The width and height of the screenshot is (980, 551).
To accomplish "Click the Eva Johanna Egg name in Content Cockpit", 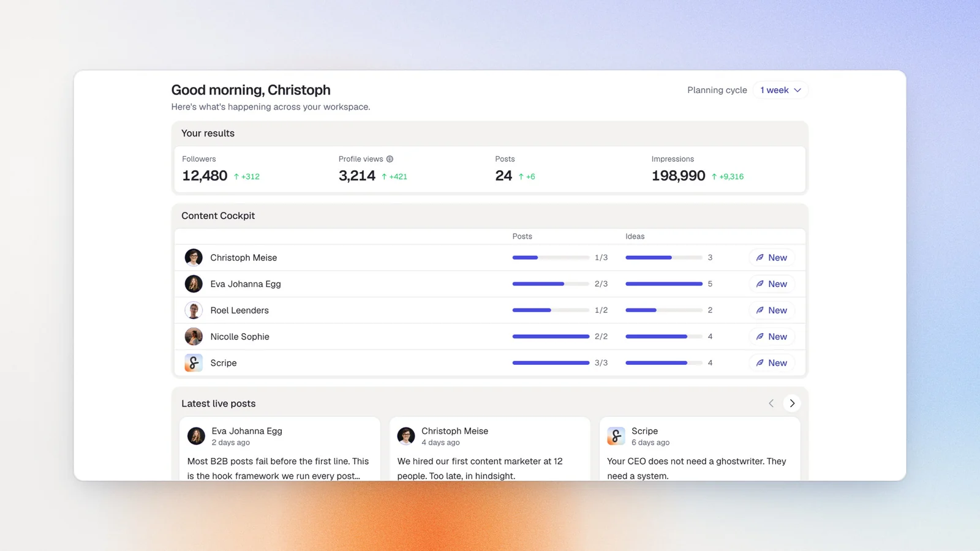I will 246,284.
